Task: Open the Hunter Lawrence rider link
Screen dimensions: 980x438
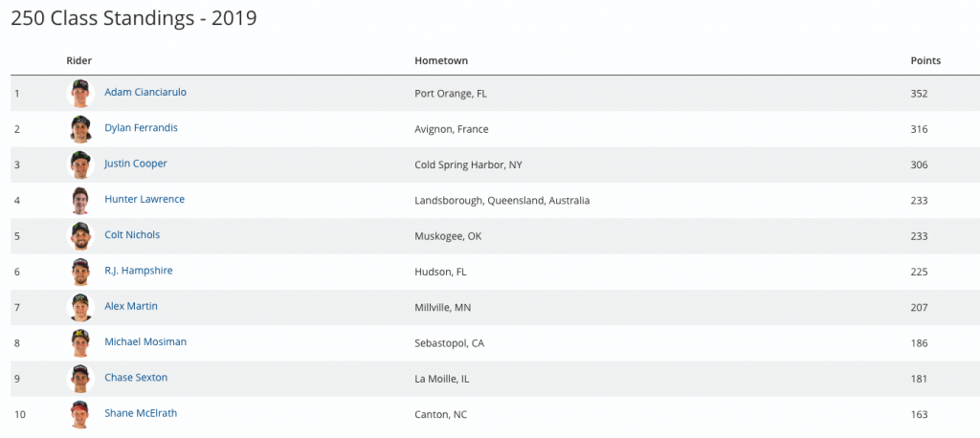Action: point(144,199)
